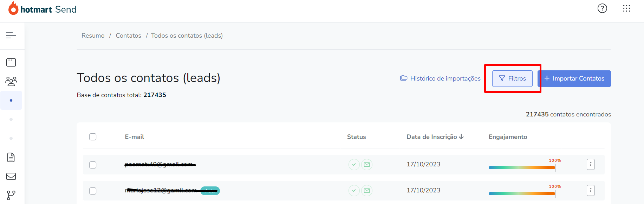Click the envelope email icon in sidebar

click(x=11, y=176)
